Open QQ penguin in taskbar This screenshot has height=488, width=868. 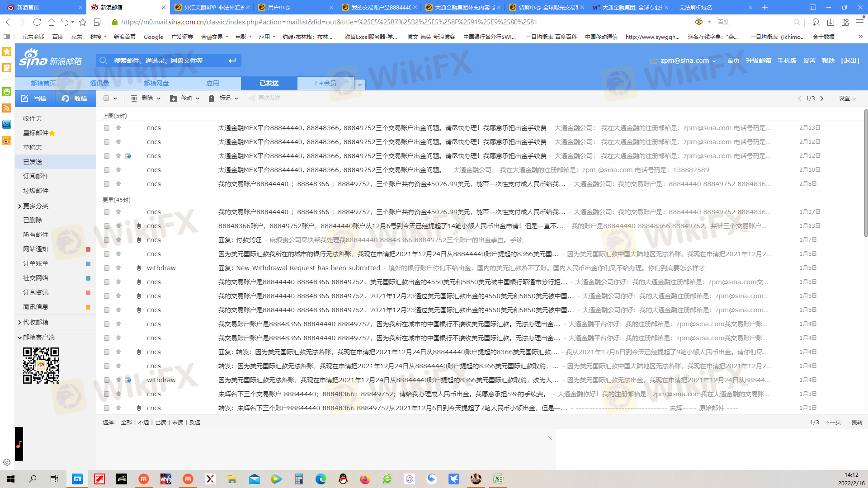click(343, 479)
